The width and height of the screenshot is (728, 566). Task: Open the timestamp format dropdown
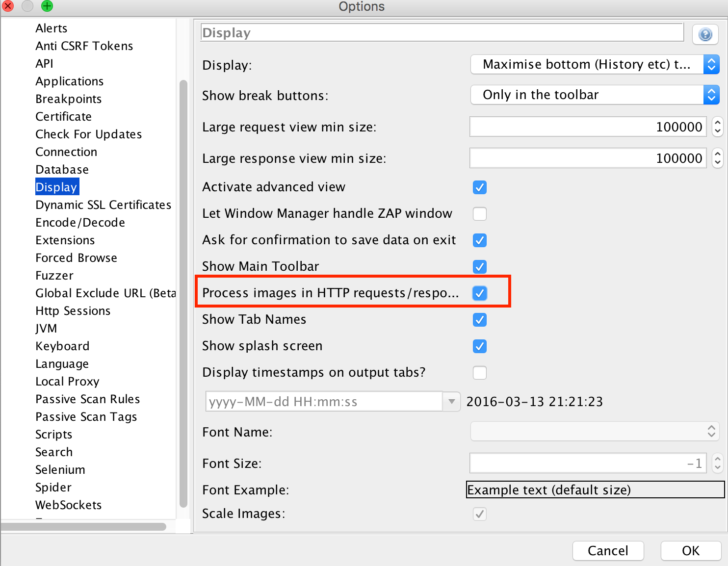pyautogui.click(x=451, y=401)
